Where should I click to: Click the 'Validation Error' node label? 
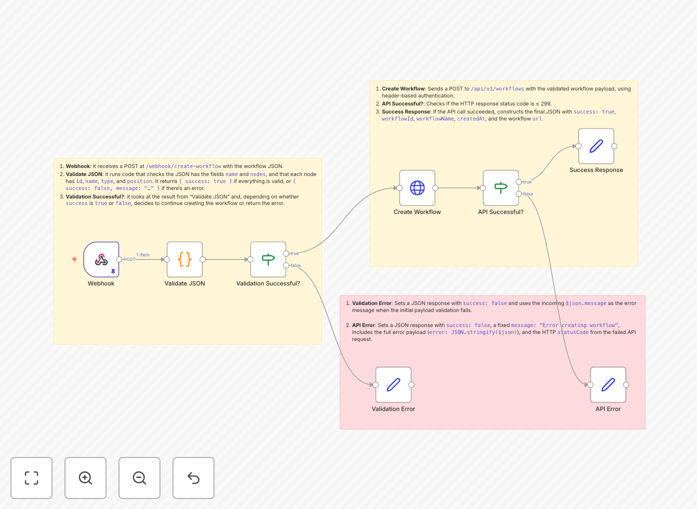pyautogui.click(x=393, y=409)
